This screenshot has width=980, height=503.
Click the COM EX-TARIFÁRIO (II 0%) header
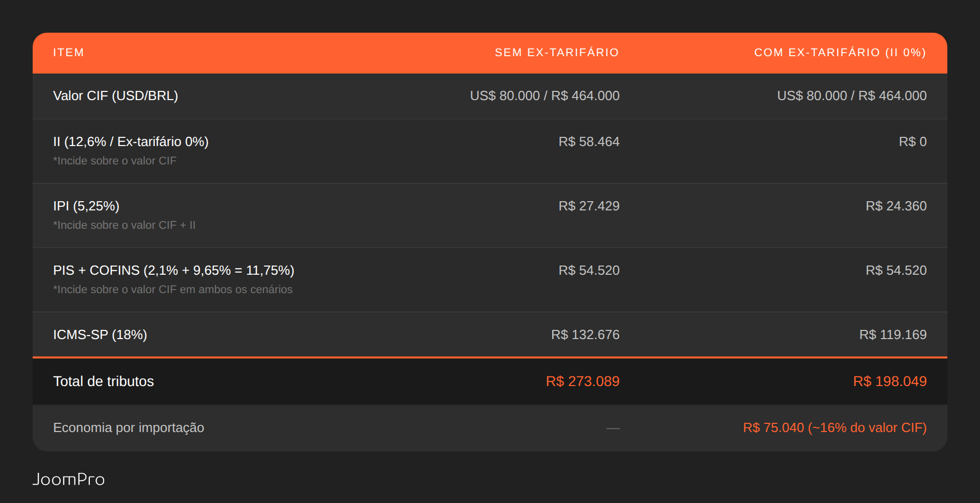click(x=840, y=53)
